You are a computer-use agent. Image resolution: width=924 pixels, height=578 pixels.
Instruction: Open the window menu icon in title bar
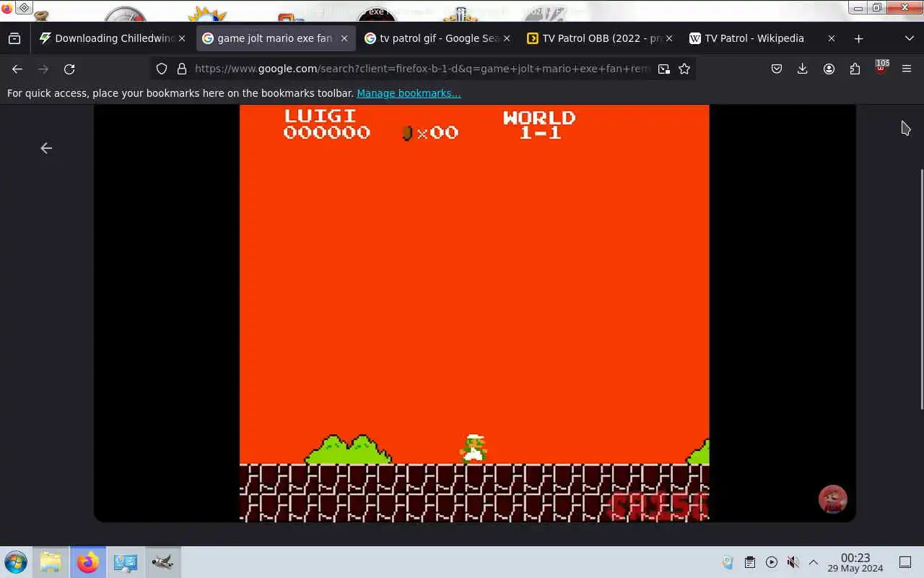point(24,8)
